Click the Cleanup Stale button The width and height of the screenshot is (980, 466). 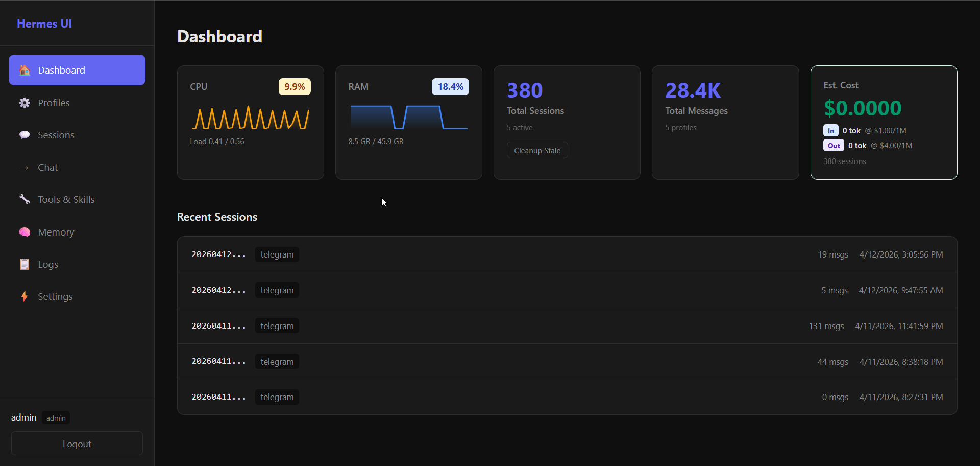coord(537,150)
